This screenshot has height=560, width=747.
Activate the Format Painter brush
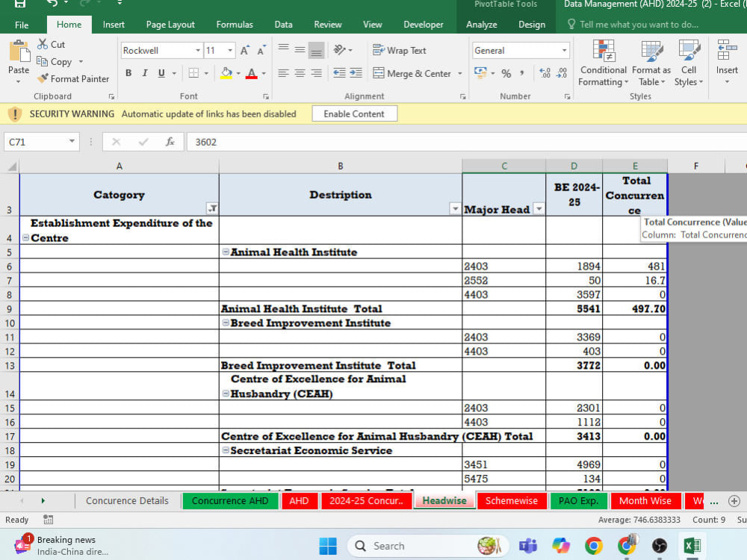[x=43, y=78]
